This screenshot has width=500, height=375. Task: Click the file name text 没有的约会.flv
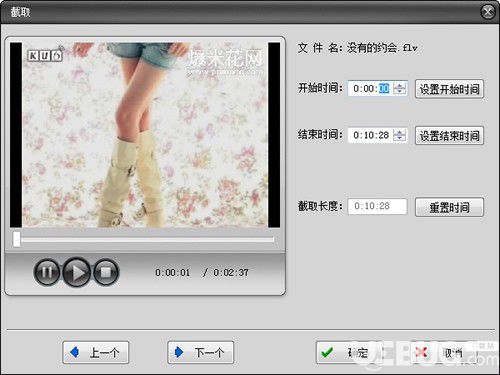[x=382, y=48]
